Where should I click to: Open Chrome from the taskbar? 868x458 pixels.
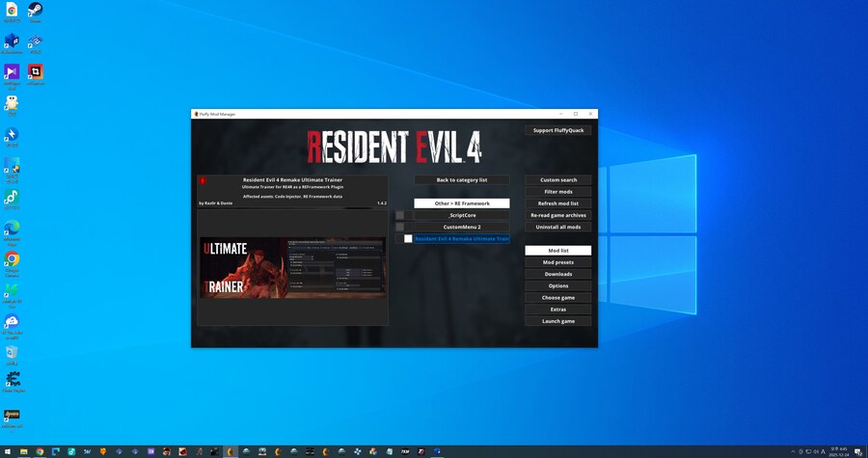40,451
